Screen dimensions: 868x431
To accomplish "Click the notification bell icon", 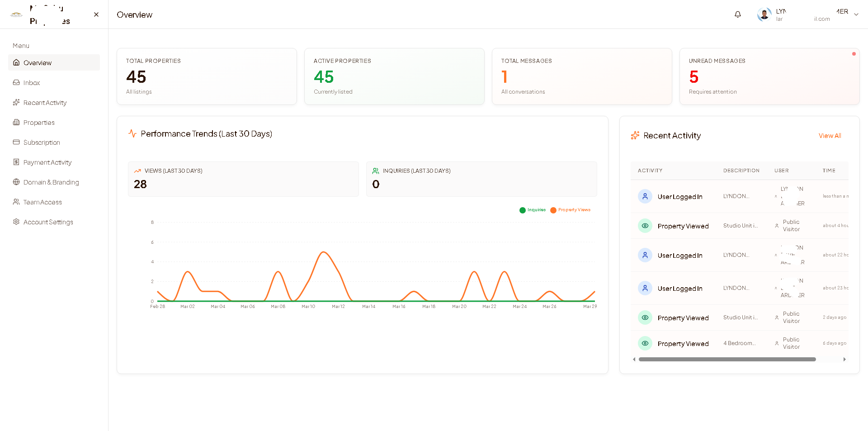I will (737, 14).
